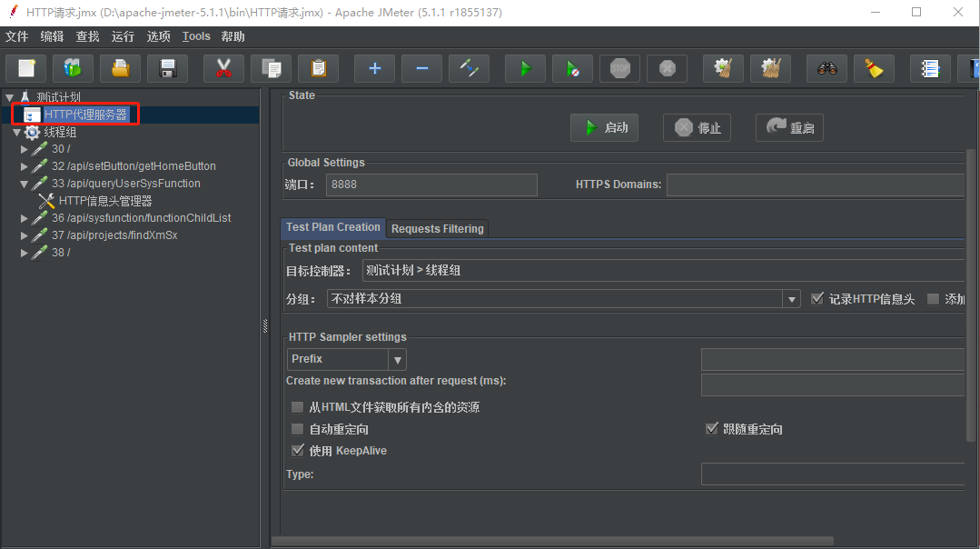Click the 停止 button
The image size is (980, 549).
pyautogui.click(x=697, y=127)
